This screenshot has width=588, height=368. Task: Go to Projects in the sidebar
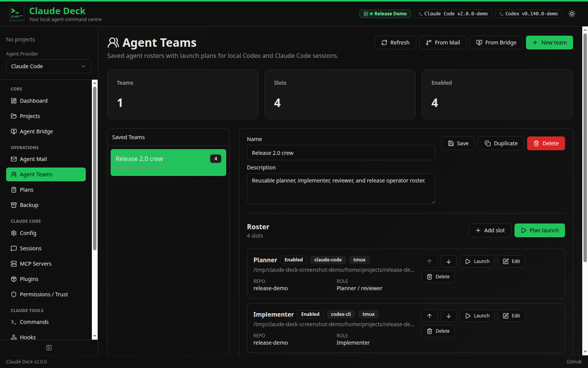pos(46,116)
